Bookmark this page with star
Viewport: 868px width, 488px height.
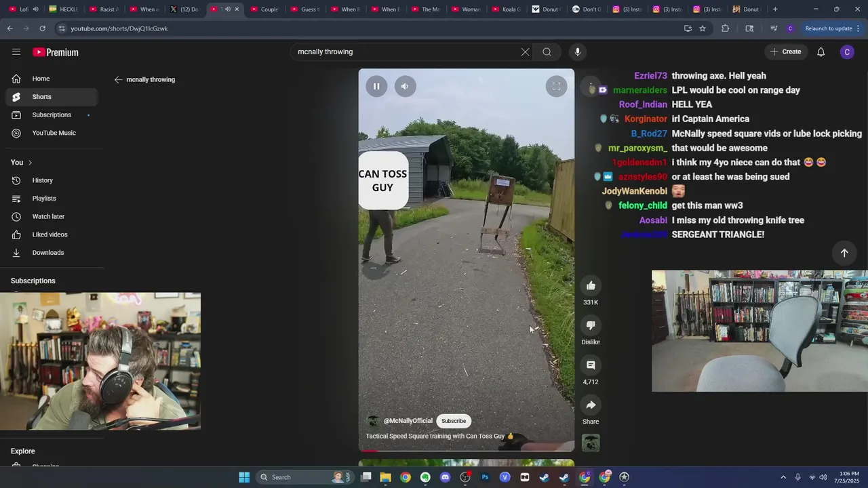coord(703,28)
